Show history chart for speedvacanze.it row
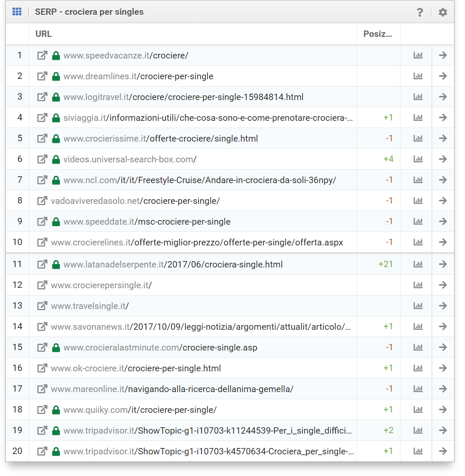 418,55
